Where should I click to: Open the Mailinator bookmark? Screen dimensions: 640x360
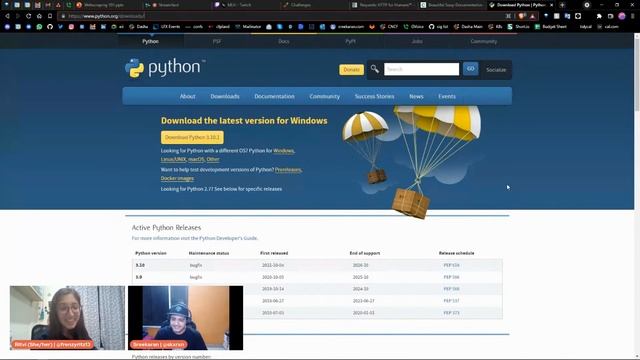pos(248,27)
